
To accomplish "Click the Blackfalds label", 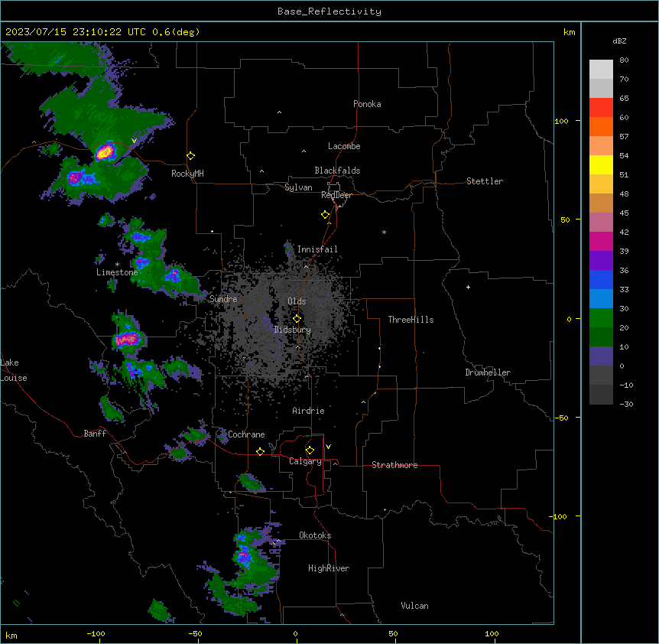I will point(337,171).
